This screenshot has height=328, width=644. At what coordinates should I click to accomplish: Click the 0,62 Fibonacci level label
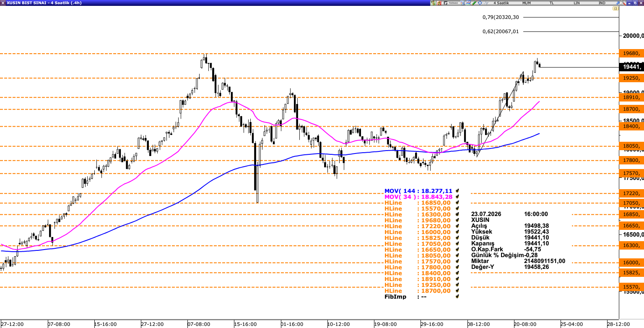tap(501, 31)
